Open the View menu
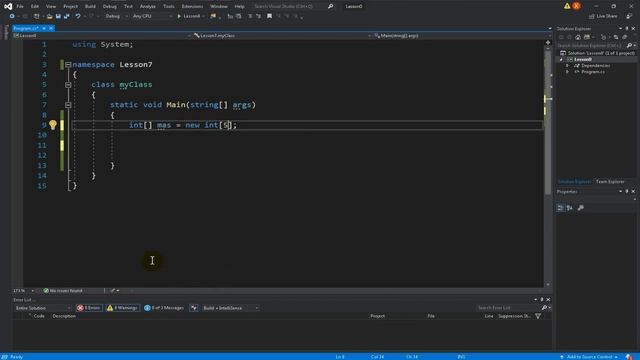The width and height of the screenshot is (640, 360). tap(51, 6)
